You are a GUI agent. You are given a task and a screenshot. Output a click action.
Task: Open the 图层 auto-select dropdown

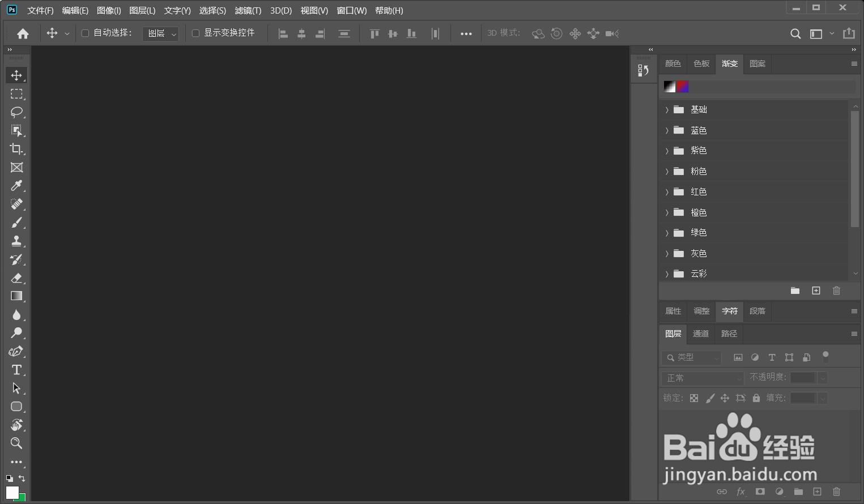click(x=161, y=34)
